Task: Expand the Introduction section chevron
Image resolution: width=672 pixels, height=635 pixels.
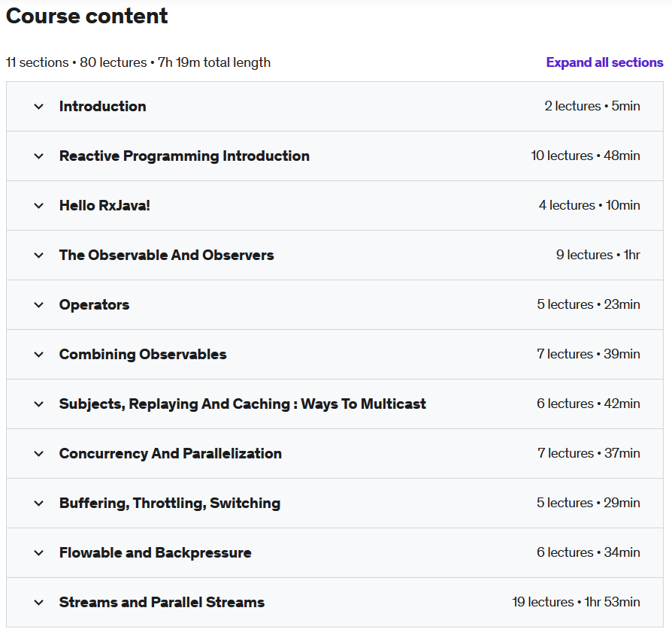Action: tap(38, 106)
